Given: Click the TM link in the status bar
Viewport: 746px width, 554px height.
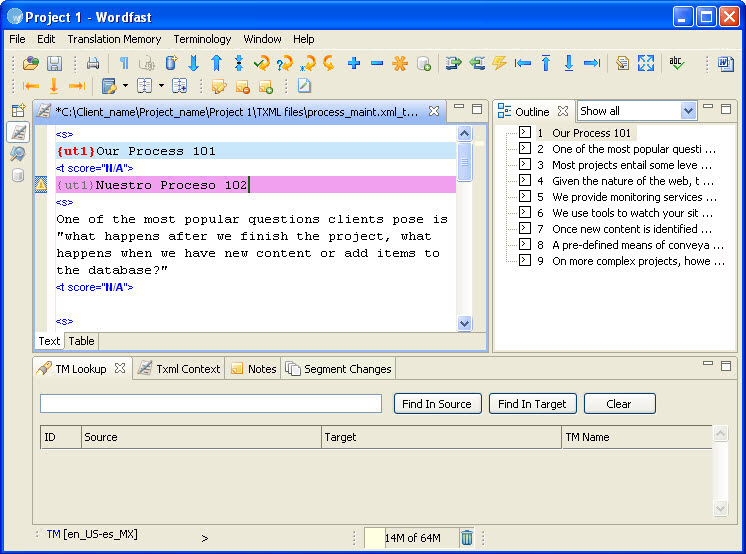Looking at the screenshot, I should (53, 534).
